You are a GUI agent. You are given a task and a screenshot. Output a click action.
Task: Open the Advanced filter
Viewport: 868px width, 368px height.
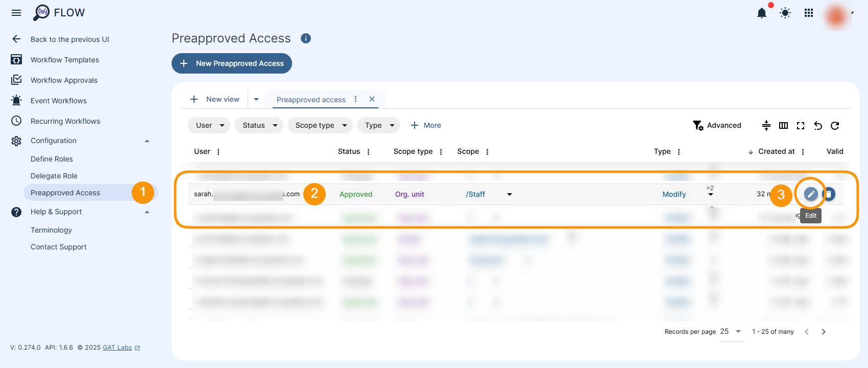click(717, 125)
